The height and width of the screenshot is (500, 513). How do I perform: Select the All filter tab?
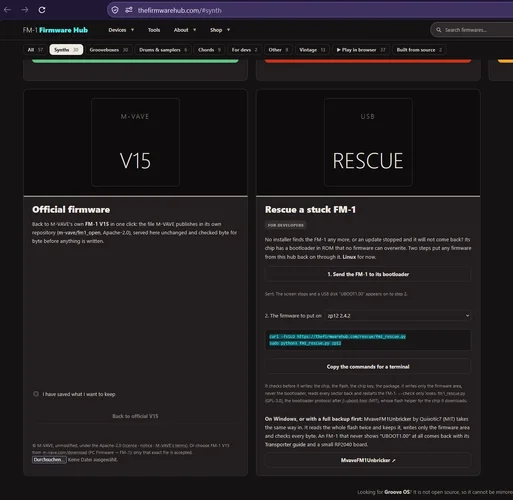tap(35, 50)
